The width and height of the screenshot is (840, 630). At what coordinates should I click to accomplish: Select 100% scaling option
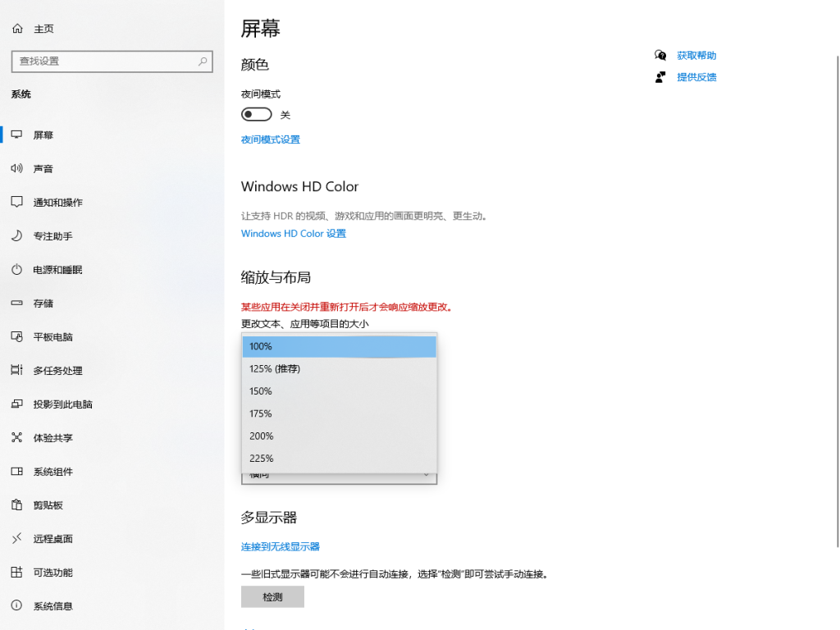[x=339, y=347]
